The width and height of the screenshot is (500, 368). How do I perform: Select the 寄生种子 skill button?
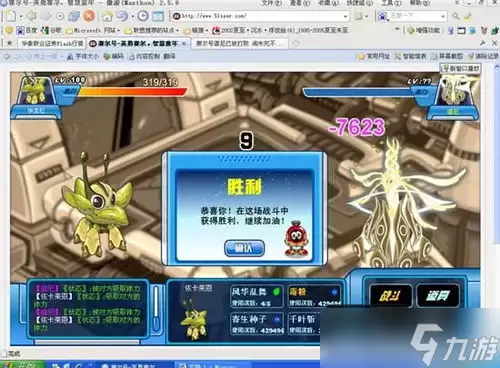coord(256,323)
